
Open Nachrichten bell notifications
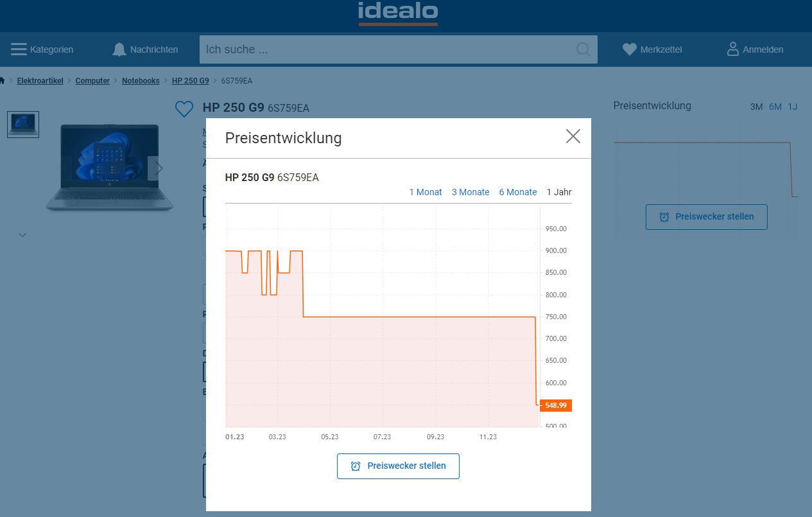coord(119,49)
